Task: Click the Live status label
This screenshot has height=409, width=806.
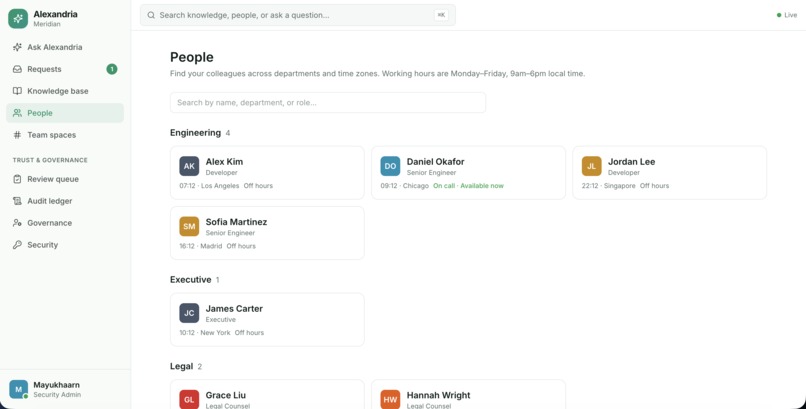Action: 791,15
